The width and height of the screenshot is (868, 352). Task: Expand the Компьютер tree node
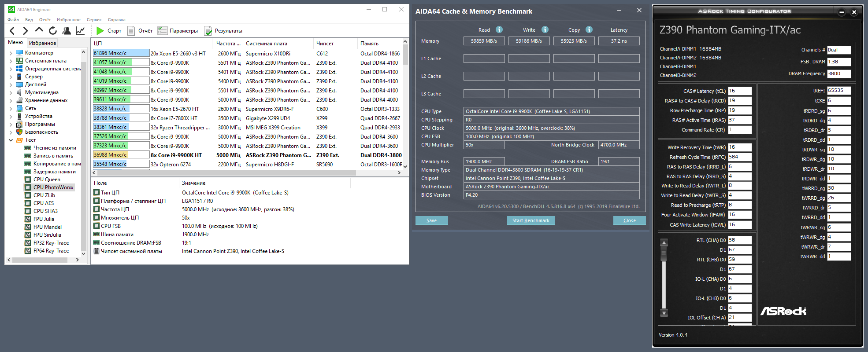(11, 53)
